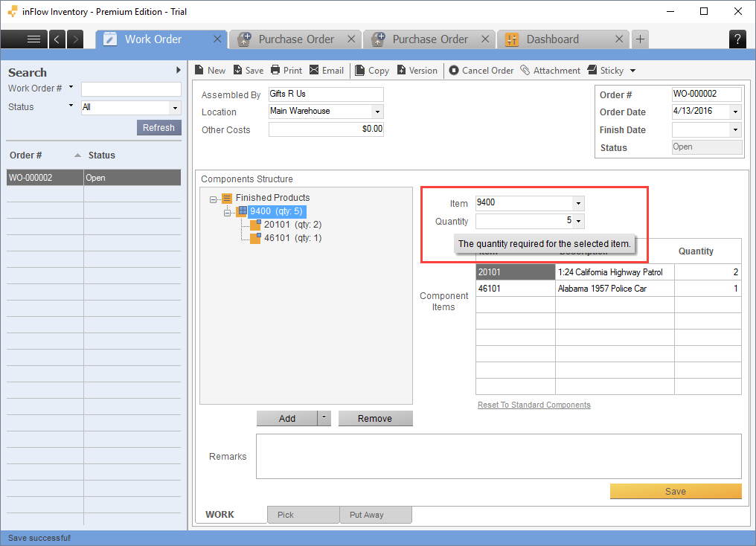This screenshot has width=756, height=546.
Task: Open the Location Main Warehouse dropdown
Action: click(377, 112)
